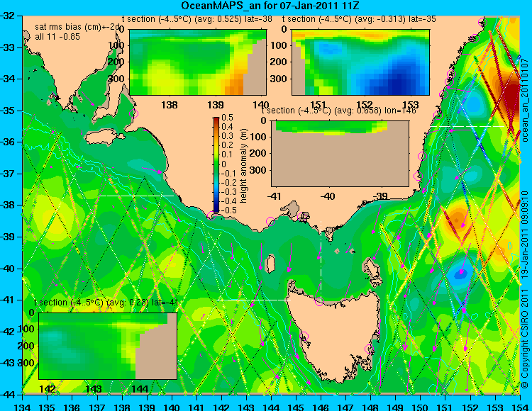
Task: Click the orange eddy near 151.5°E 38.5°S
Action: (x=458, y=218)
